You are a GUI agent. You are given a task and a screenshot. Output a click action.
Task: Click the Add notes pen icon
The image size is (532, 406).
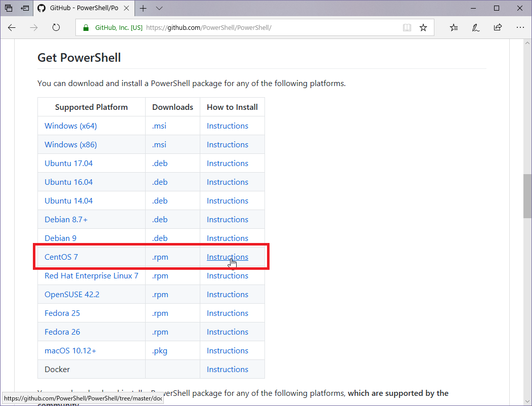coord(476,27)
